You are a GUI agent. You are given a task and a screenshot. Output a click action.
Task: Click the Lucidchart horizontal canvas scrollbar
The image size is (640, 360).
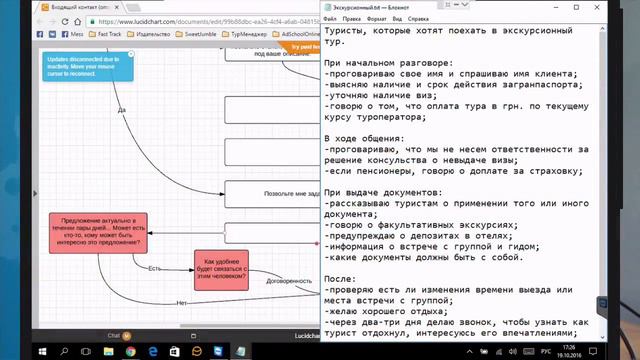[250, 326]
